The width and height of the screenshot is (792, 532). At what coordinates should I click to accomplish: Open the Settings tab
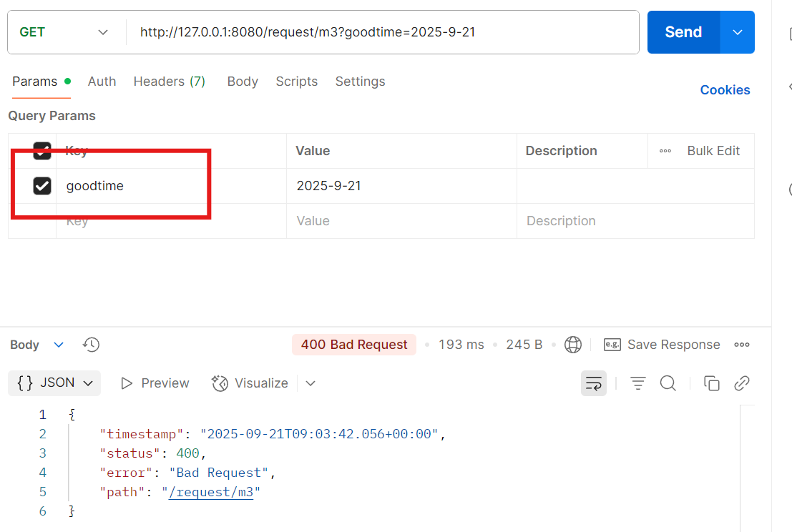coord(360,82)
